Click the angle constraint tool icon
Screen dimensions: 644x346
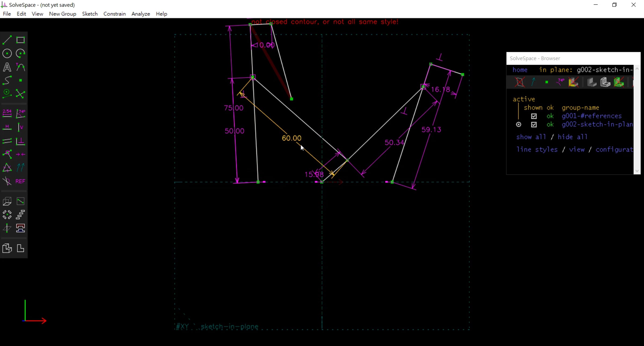(20, 114)
